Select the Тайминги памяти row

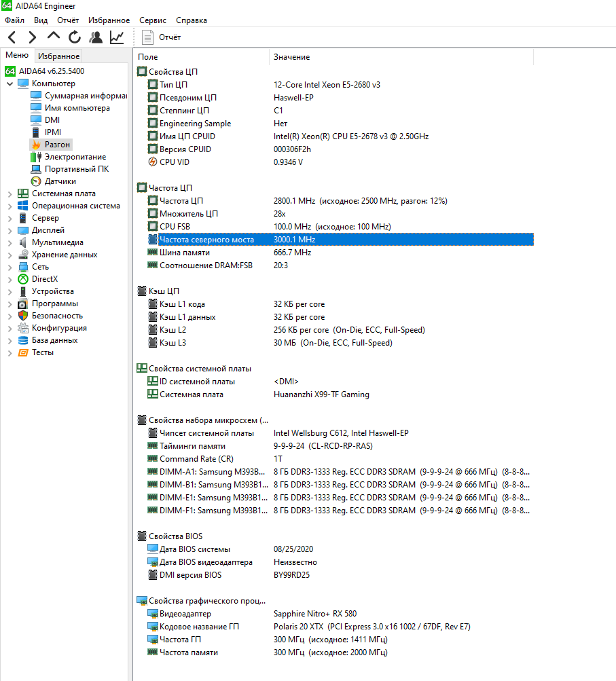(x=340, y=446)
